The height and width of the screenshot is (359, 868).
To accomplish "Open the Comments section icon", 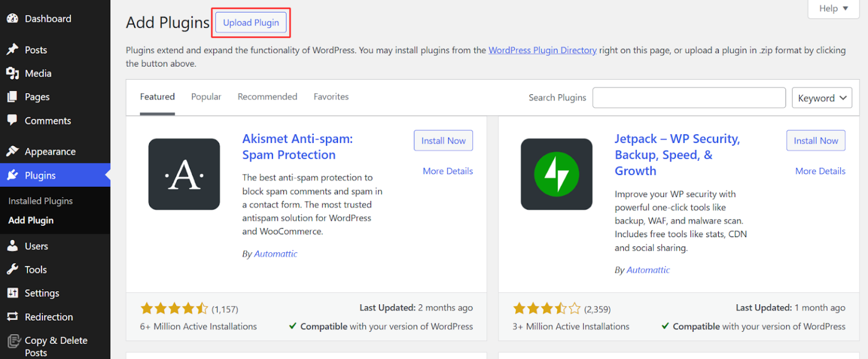I will click(12, 120).
